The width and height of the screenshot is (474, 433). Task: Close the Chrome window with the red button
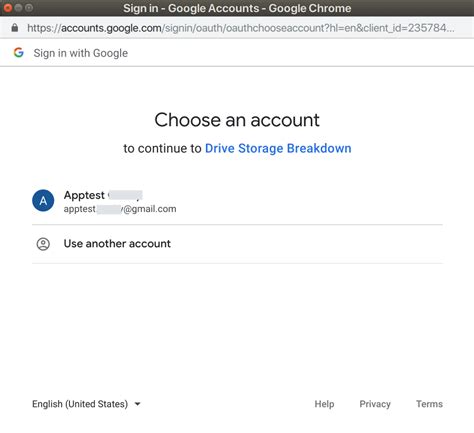coord(8,8)
